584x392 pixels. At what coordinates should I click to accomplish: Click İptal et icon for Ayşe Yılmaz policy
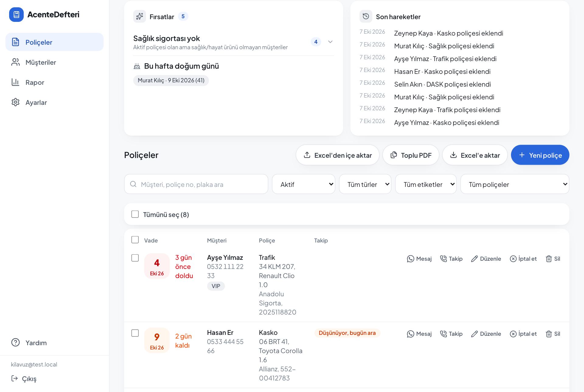(x=513, y=259)
